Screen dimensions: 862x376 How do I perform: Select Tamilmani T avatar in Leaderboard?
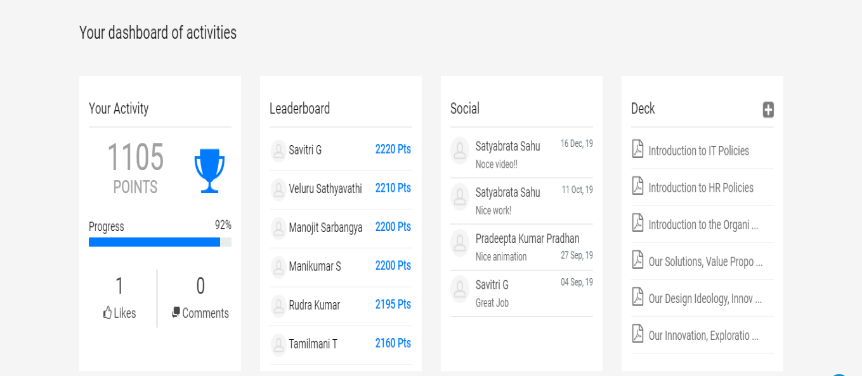279,345
